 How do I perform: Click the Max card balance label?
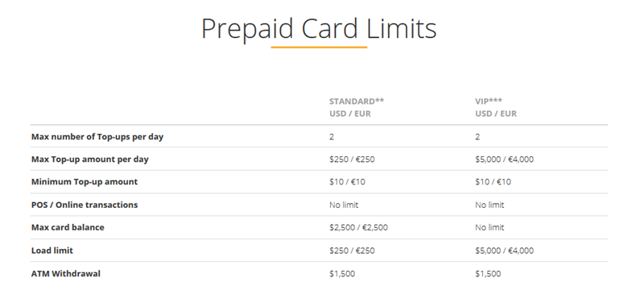coord(68,227)
